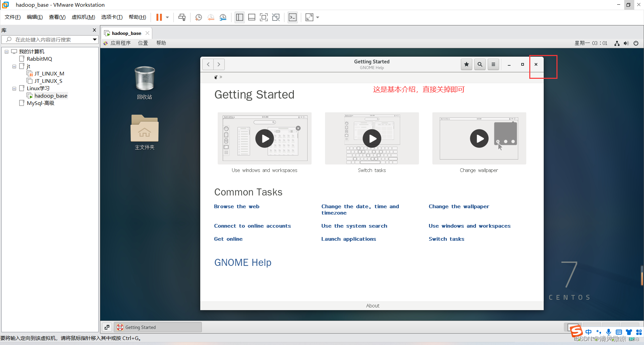Open Use the system search link

[354, 226]
